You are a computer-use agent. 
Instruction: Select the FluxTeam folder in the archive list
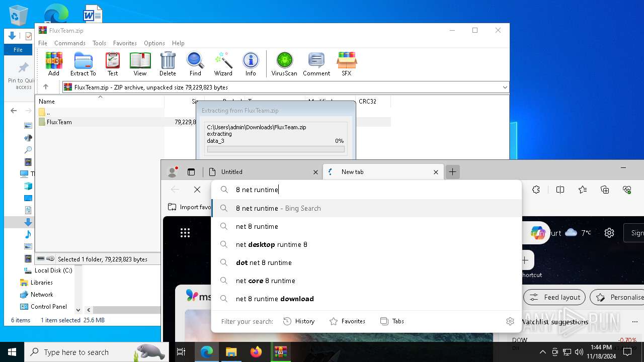59,122
